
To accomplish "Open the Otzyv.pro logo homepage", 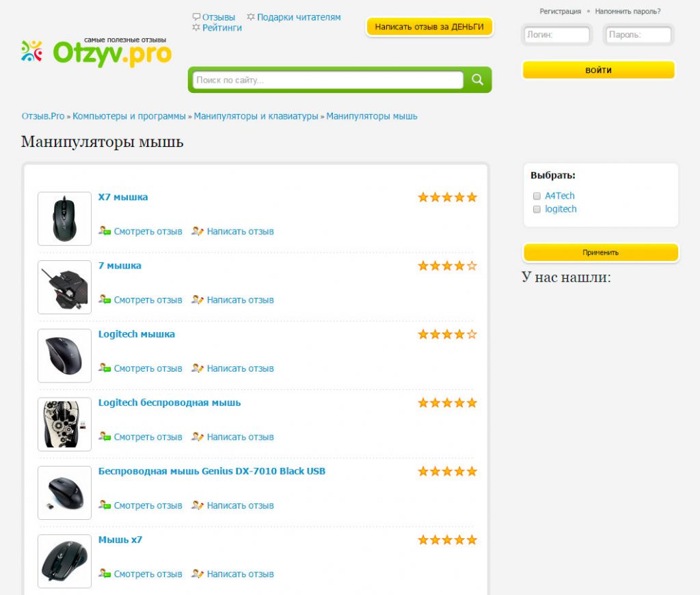I will pos(96,52).
